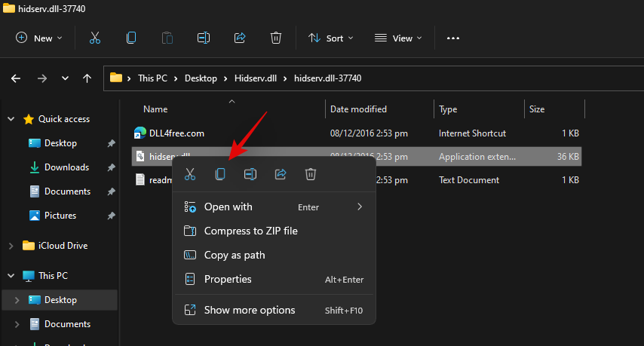Click the Delete trash icon in the top toolbar
644x346 pixels.
tap(276, 38)
